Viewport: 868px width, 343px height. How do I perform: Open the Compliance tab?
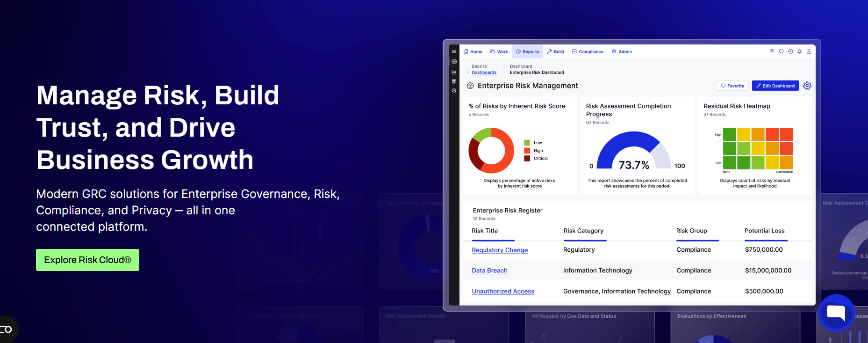tap(588, 51)
